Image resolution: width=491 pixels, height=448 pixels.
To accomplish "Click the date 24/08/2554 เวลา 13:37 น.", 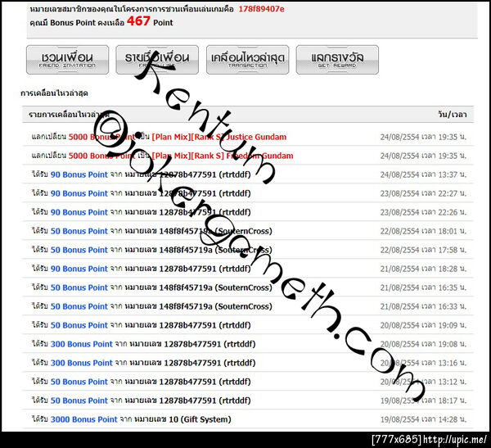I will coord(423,174).
